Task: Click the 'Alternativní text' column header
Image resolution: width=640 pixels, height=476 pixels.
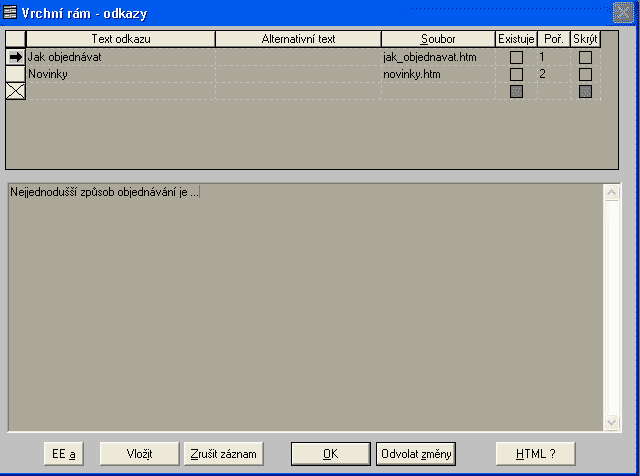Action: pyautogui.click(x=298, y=39)
